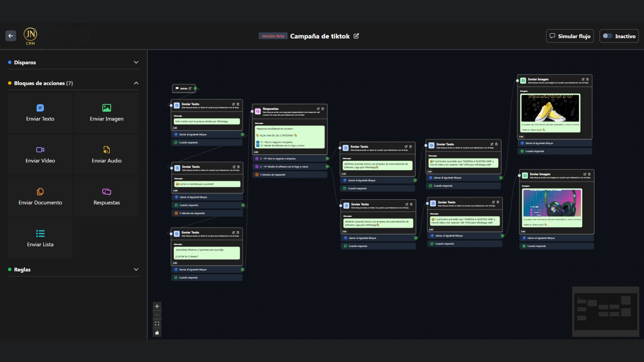Select the Enviar Vídeo action block
Screen dimensions: 644x362
pos(40,155)
